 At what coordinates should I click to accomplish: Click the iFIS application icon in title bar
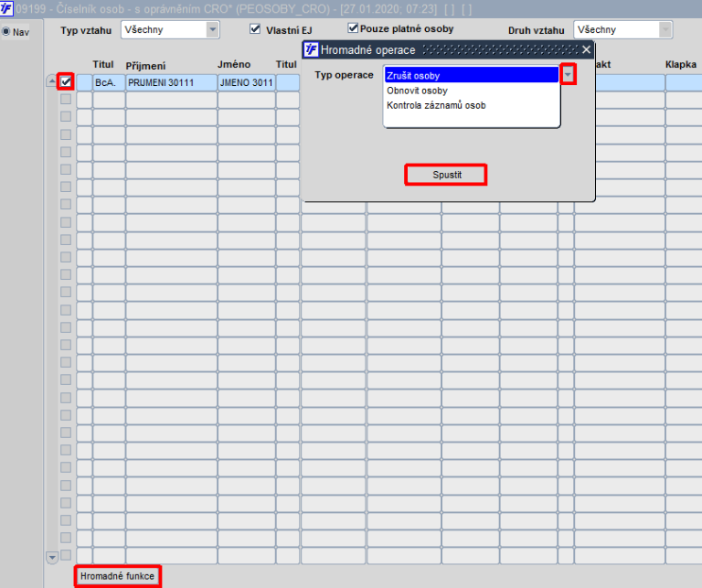(x=6, y=8)
